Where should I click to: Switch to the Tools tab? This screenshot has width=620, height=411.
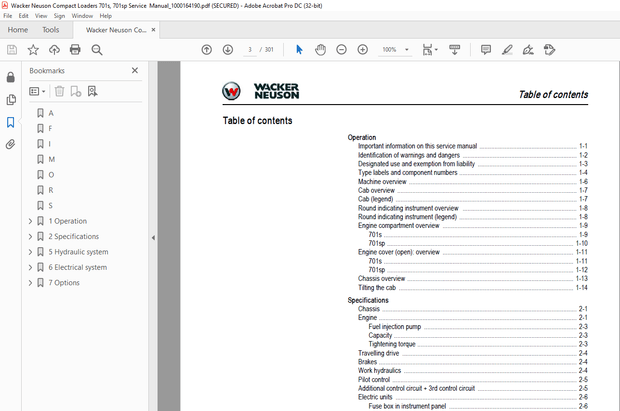51,30
